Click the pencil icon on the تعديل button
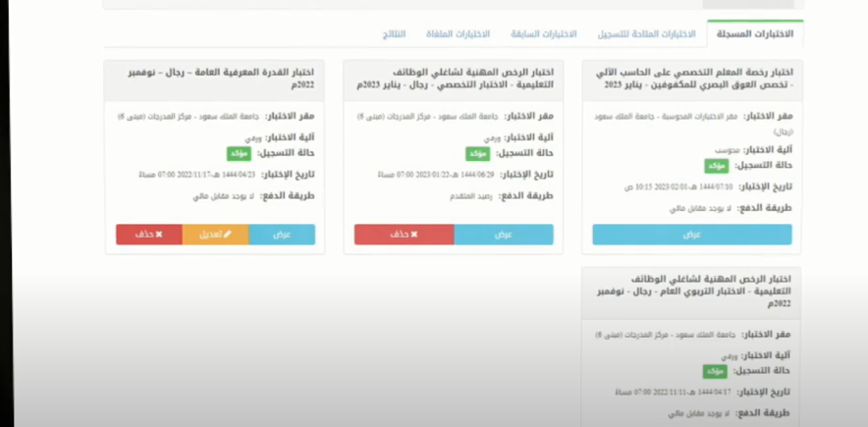This screenshot has height=427, width=868. tap(228, 235)
